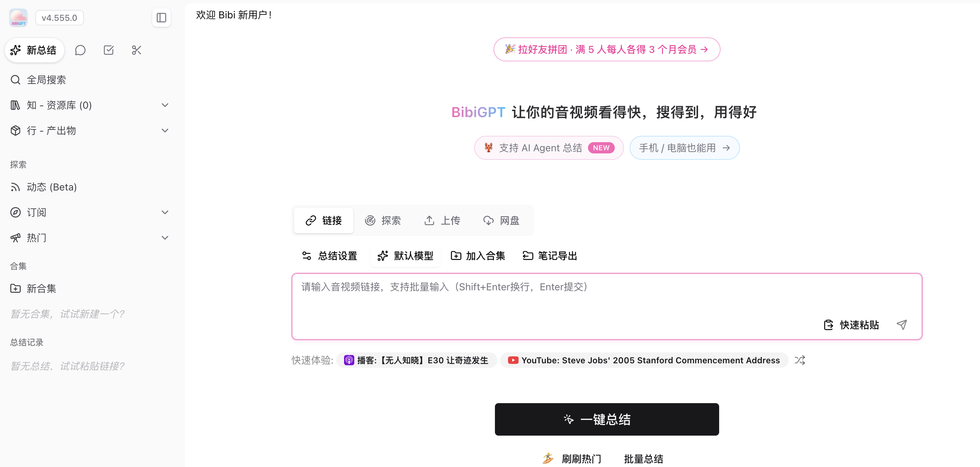Open the chat bubble icon tab
Viewport: 980px width, 467px height.
pos(80,50)
